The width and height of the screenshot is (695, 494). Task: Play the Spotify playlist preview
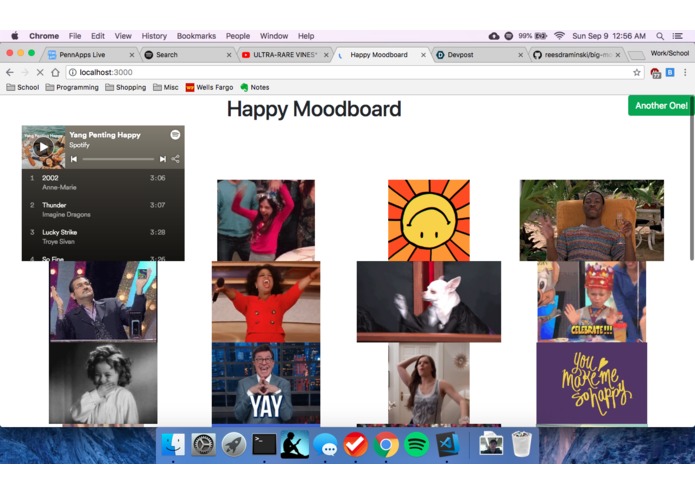[43, 147]
